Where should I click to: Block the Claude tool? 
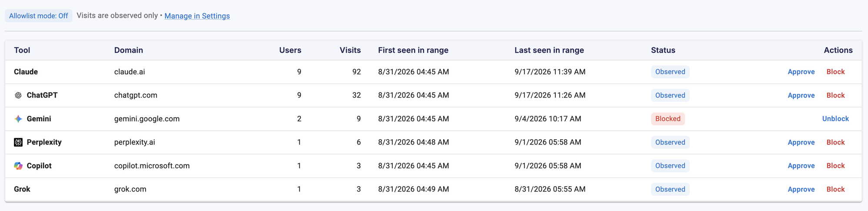click(x=835, y=72)
